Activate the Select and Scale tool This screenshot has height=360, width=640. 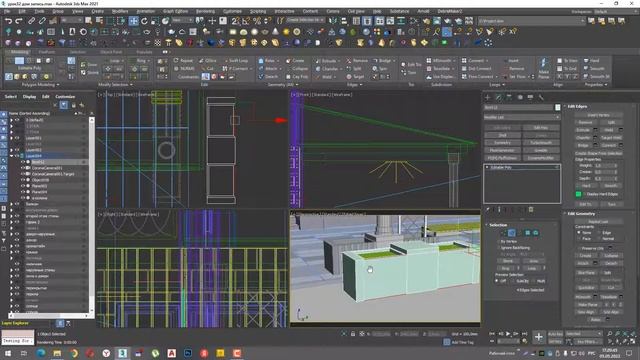[155, 20]
